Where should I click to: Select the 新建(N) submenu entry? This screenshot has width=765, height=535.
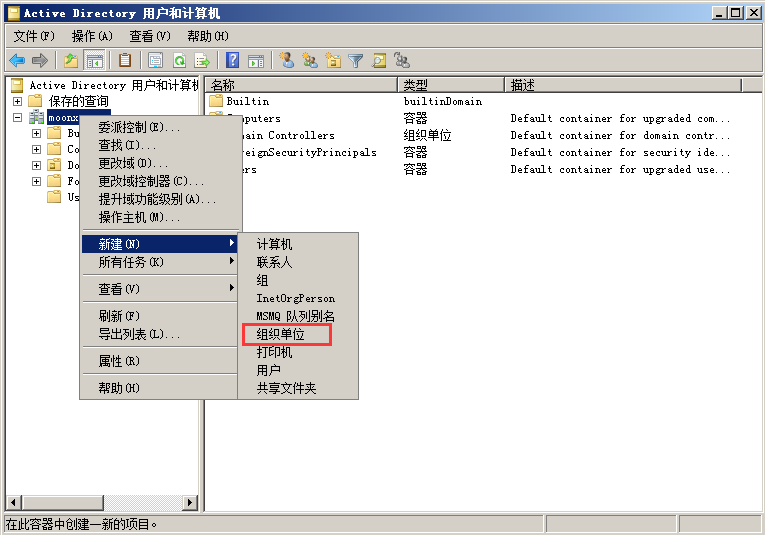coord(160,244)
